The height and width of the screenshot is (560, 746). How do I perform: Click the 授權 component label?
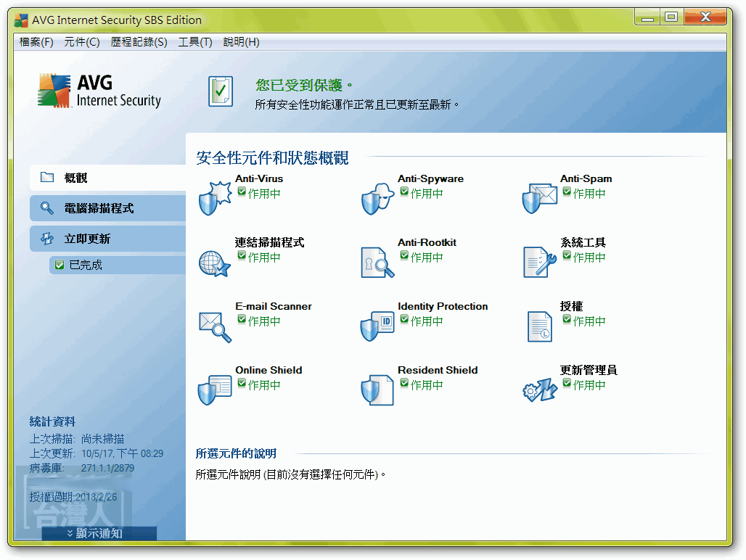tap(572, 306)
